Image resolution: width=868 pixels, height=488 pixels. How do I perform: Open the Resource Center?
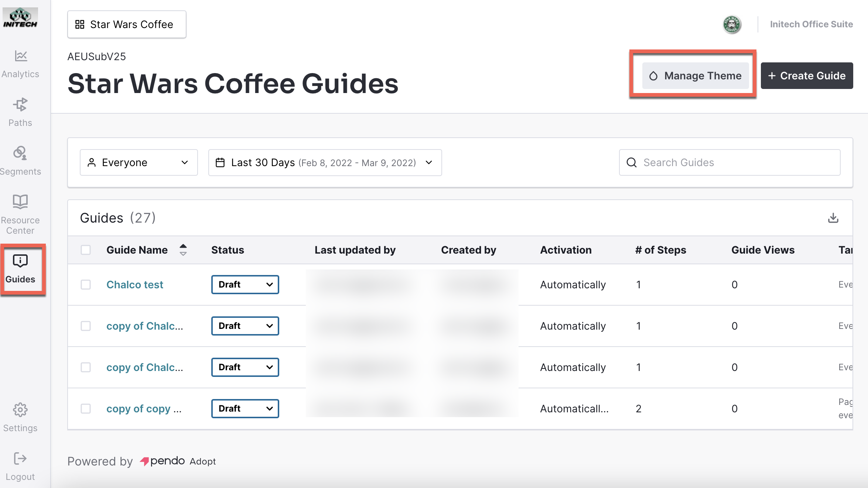20,215
